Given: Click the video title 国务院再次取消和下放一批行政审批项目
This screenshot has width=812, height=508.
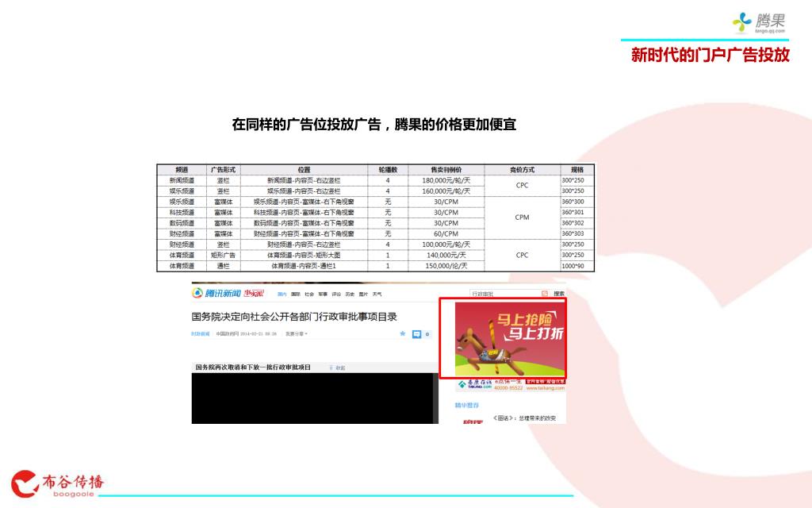Looking at the screenshot, I should click(253, 367).
